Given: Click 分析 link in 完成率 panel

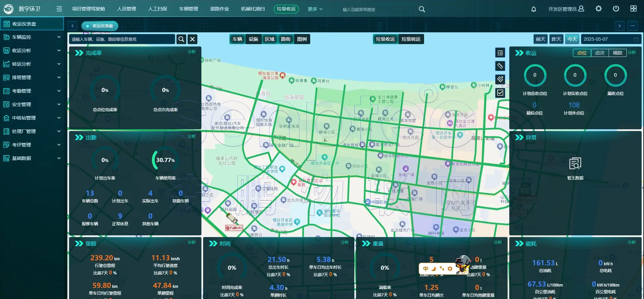Looking at the screenshot, I should pyautogui.click(x=192, y=52).
